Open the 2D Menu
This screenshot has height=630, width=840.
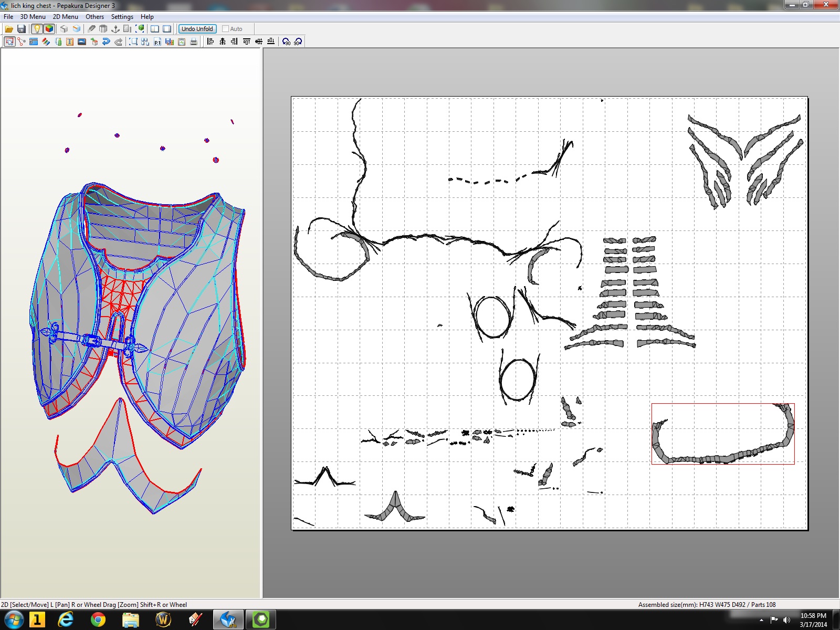(66, 17)
